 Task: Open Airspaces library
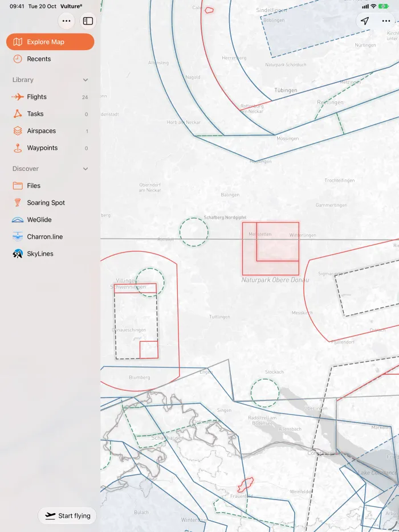(x=50, y=130)
